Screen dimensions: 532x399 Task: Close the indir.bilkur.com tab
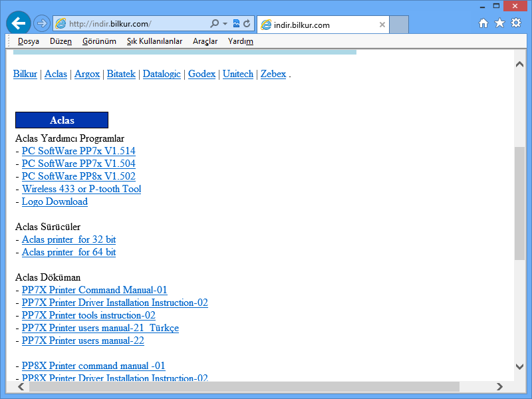point(382,25)
